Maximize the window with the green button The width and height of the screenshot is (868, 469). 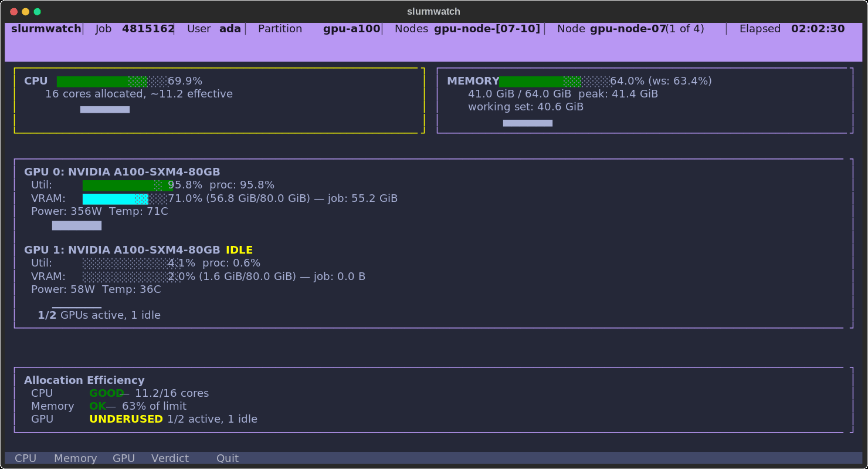click(x=38, y=12)
